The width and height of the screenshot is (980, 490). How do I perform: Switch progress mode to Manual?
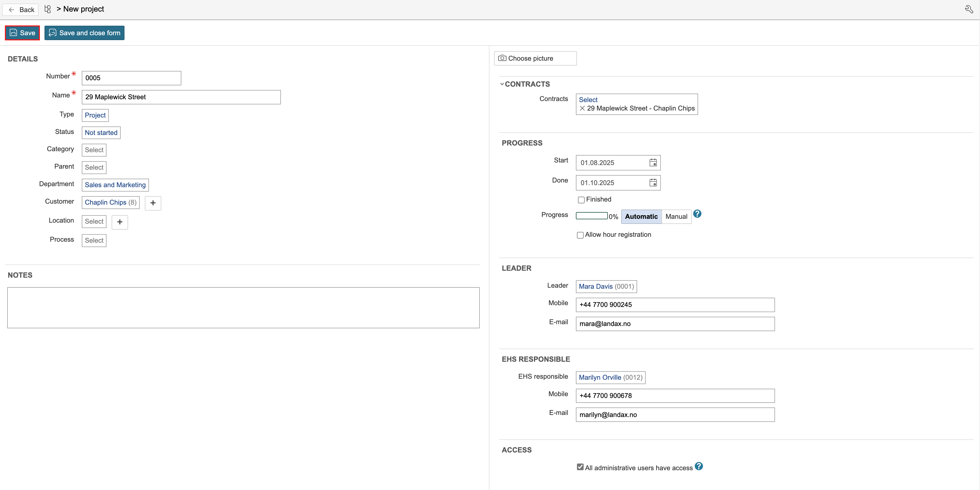[676, 217]
